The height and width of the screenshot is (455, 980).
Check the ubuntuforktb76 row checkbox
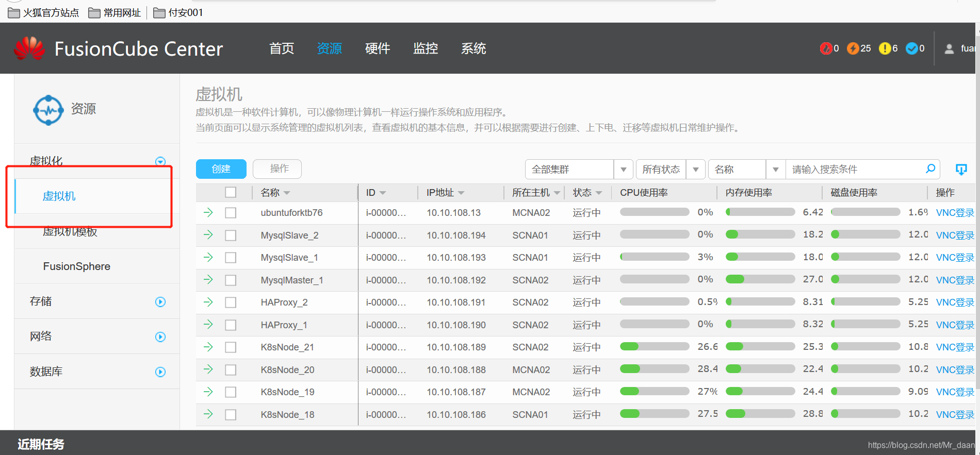tap(231, 213)
